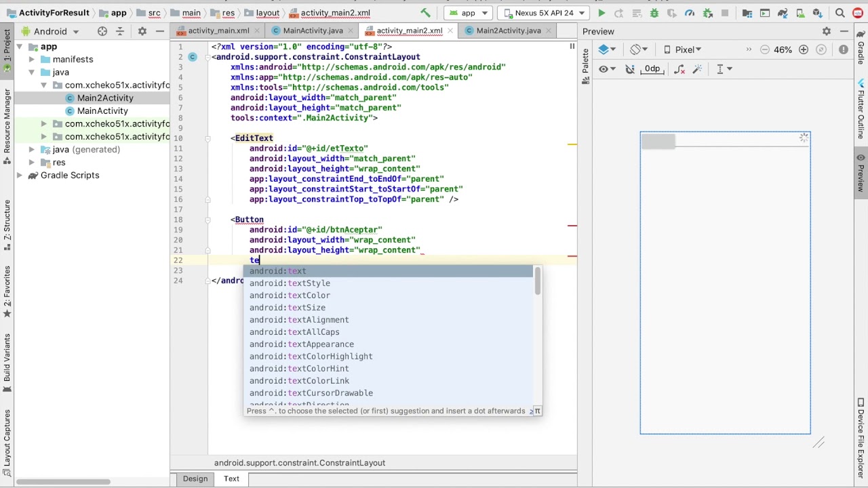Expand Gradle Scripts node
The image size is (868, 488).
coord(20,176)
